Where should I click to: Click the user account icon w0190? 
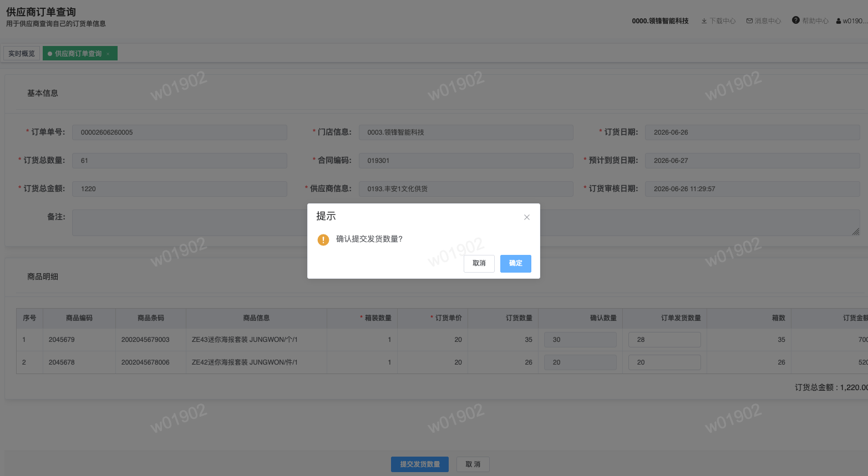(839, 21)
